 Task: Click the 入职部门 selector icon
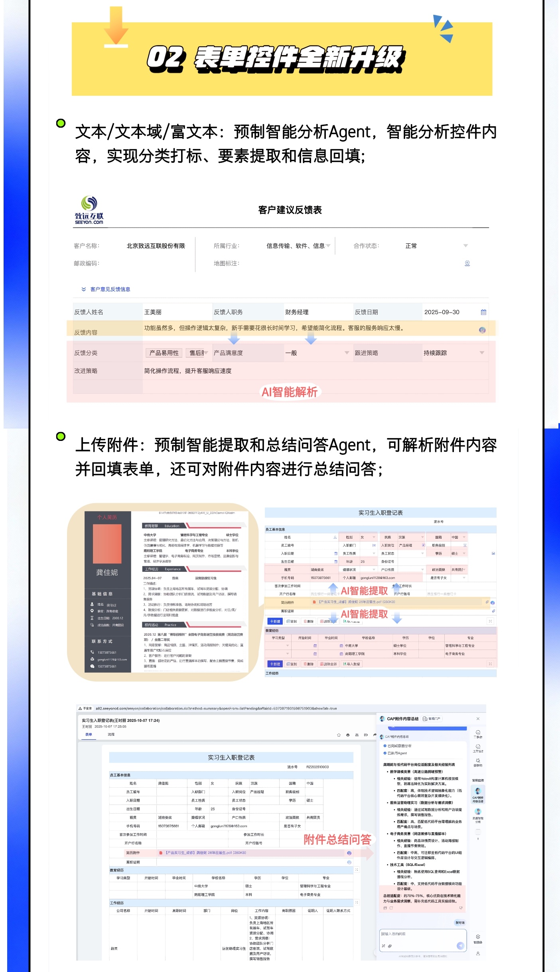point(374,545)
